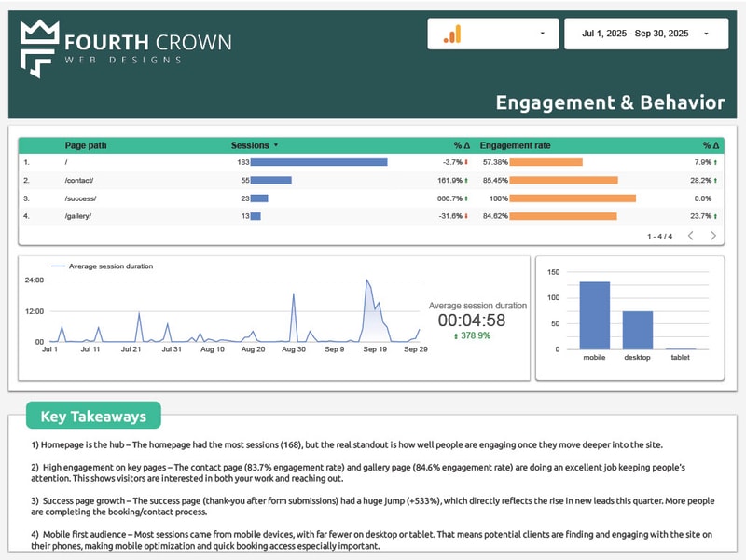The height and width of the screenshot is (560, 746).
Task: Click the green arrow next to 28.2%
Action: click(x=715, y=180)
